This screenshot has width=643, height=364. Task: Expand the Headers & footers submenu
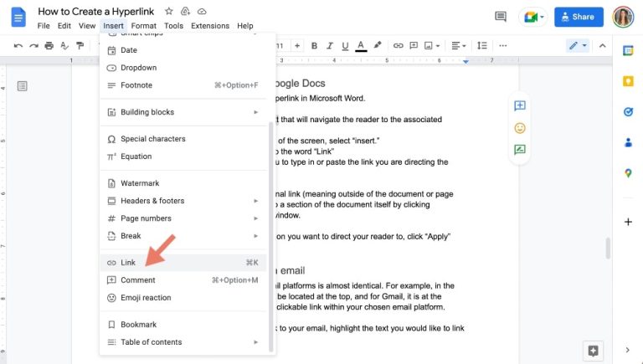pos(183,201)
